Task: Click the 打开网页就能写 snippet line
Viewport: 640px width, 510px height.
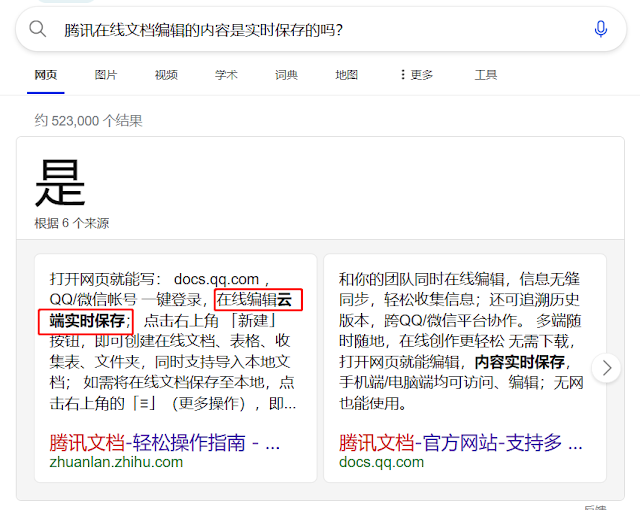Action: [x=160, y=279]
